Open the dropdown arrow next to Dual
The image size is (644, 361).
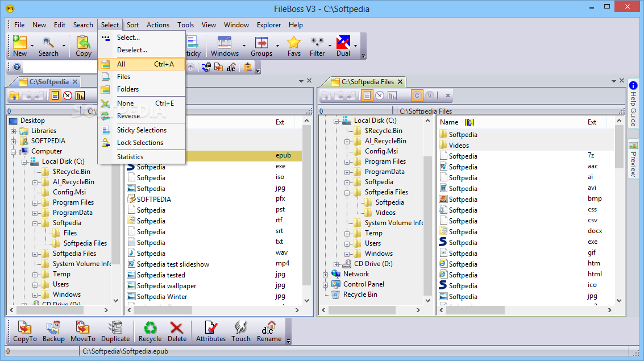(355, 46)
